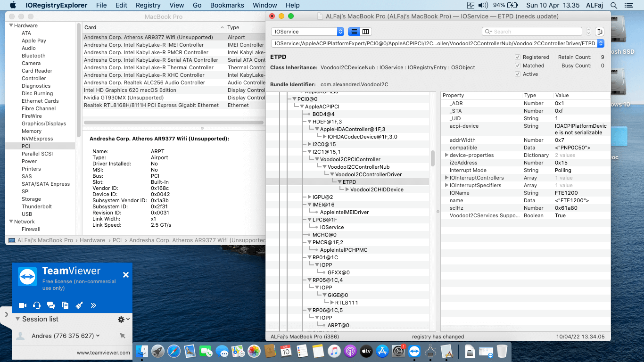Screen dimensions: 644x362
Task: Expand the device-properties dictionary row
Action: click(446, 155)
